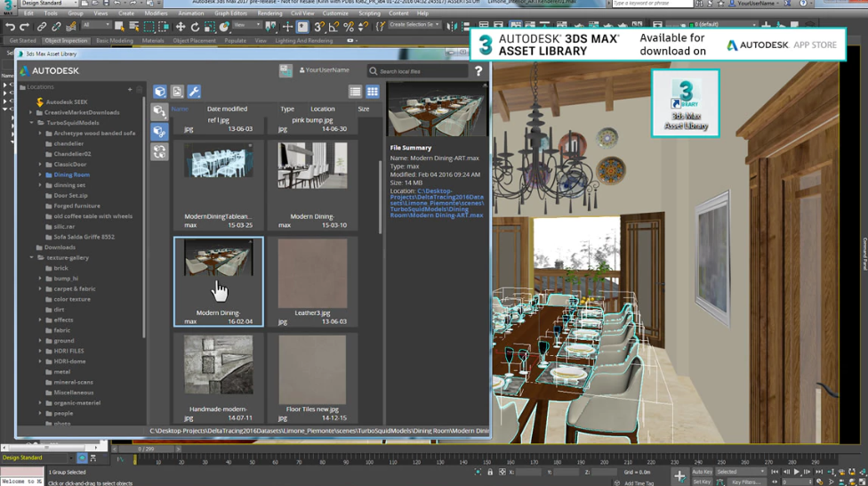
Task: Choose Rectangular Selection Region tool
Action: [149, 26]
